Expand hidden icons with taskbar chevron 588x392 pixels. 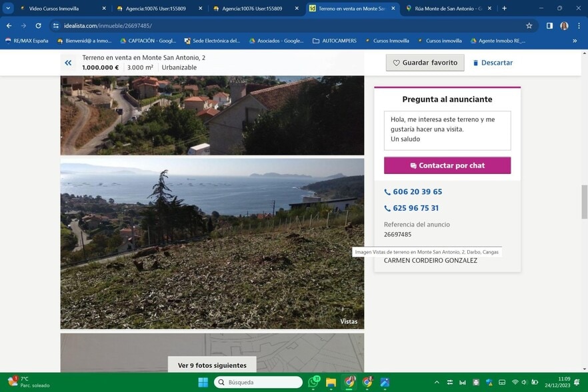pyautogui.click(x=437, y=382)
